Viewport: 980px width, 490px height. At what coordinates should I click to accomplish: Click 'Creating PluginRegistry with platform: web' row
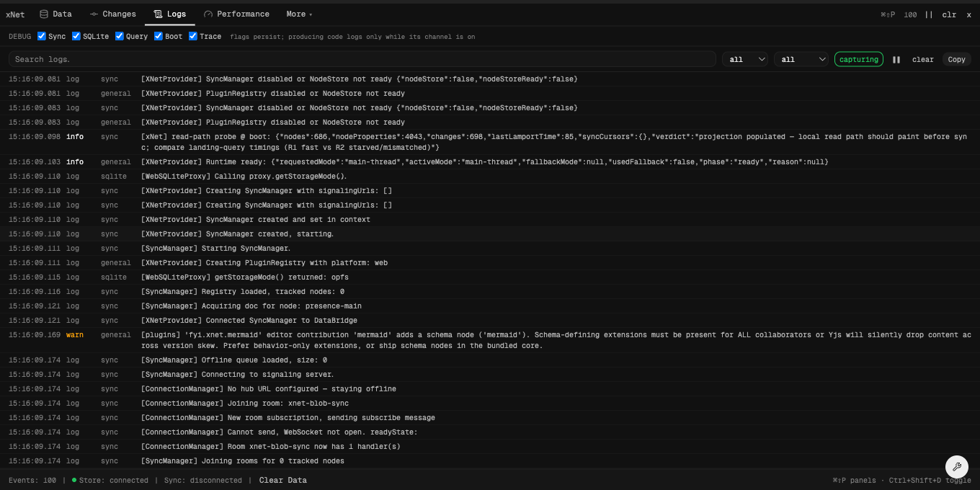[x=490, y=263]
